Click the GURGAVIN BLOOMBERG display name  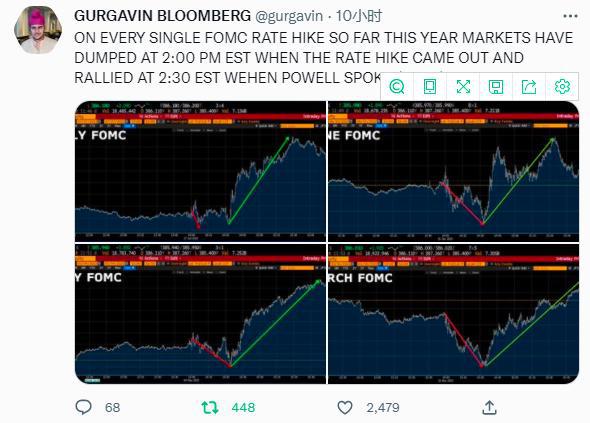[163, 16]
